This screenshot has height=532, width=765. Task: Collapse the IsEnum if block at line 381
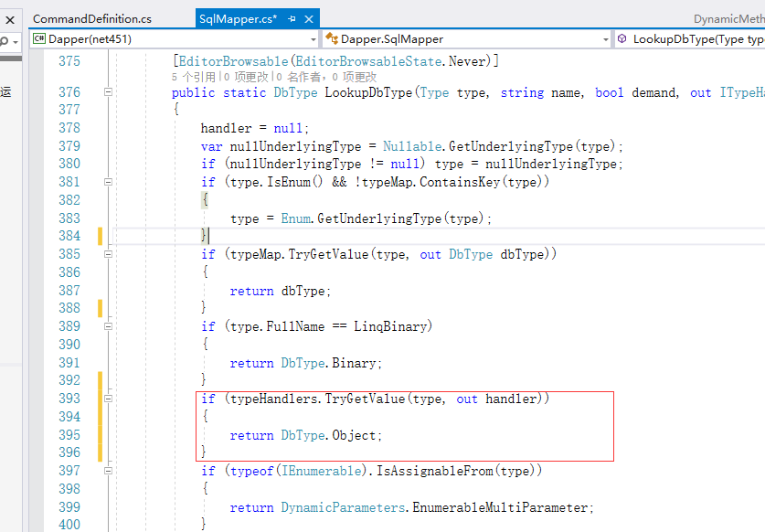[x=109, y=182]
